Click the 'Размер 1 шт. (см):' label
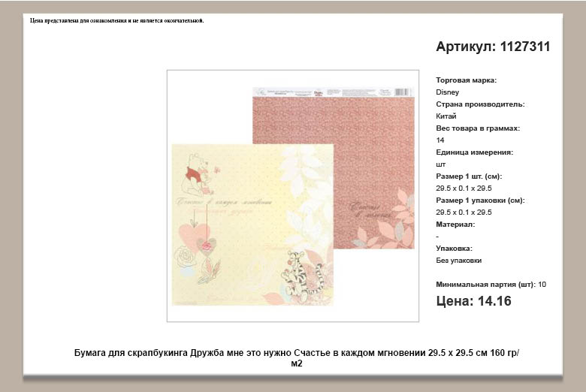The height and width of the screenshot is (392, 586). point(469,176)
